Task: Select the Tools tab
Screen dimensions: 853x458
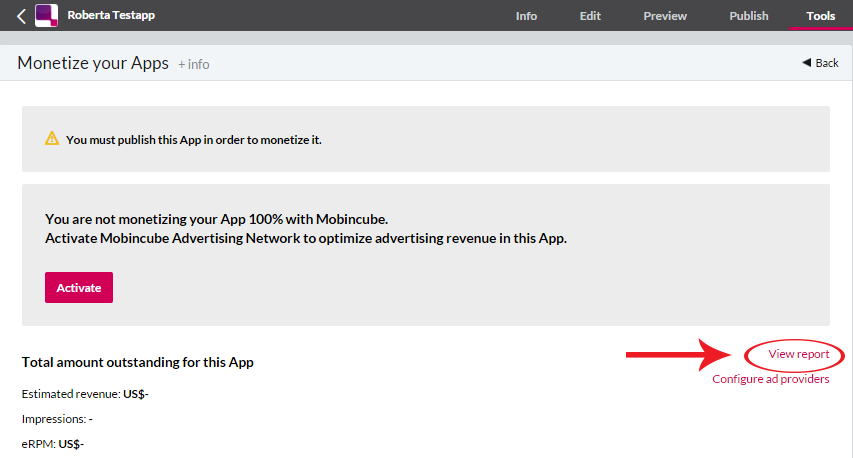Action: (x=820, y=16)
